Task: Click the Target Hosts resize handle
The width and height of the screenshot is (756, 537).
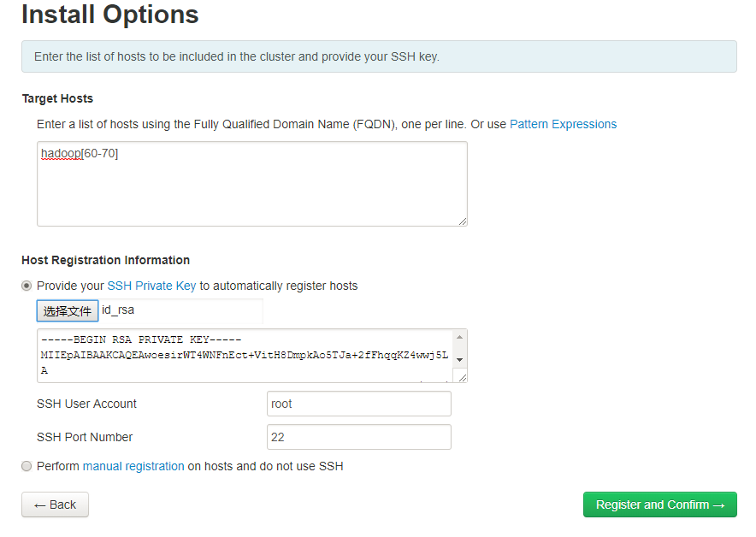Action: 463,221
